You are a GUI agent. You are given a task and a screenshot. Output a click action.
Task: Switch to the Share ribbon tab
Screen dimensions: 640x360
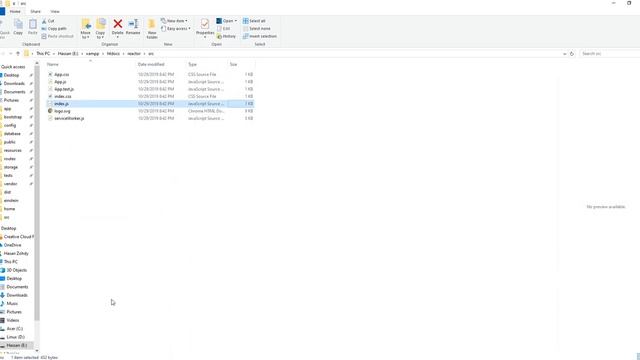pos(36,11)
